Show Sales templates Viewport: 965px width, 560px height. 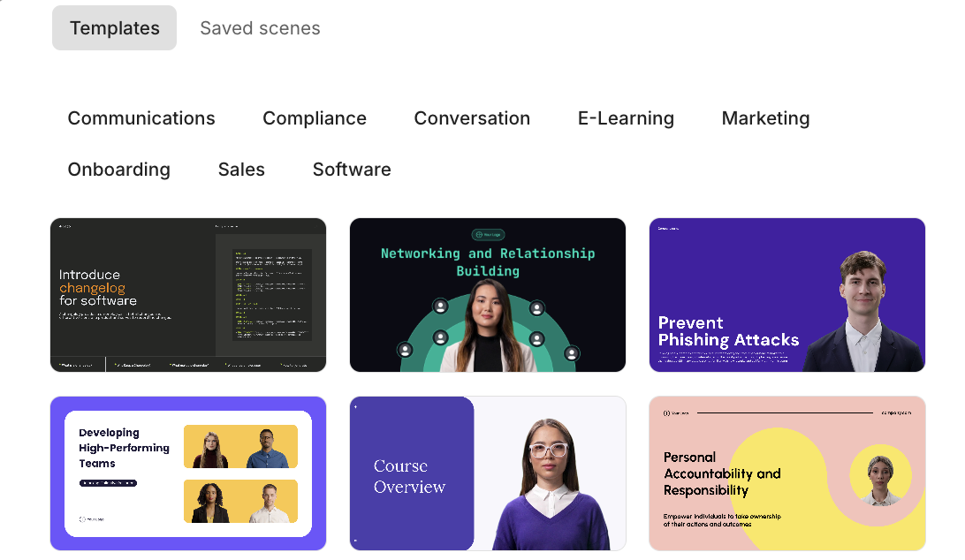pos(241,170)
